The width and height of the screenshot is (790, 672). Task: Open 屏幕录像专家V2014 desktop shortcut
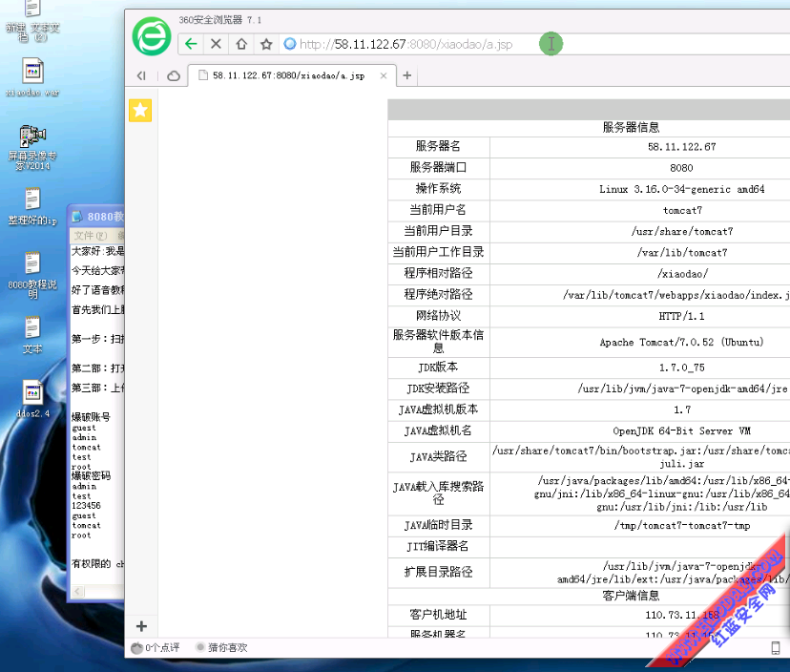pos(32,147)
